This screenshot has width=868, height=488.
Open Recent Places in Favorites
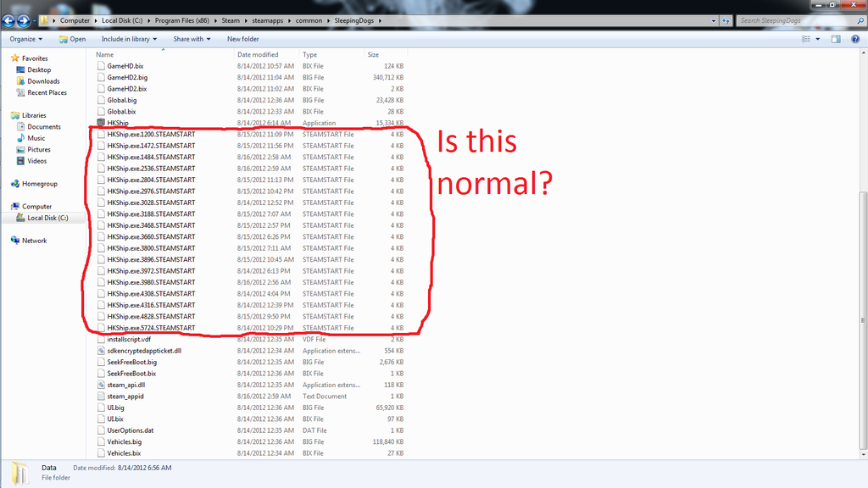click(x=47, y=92)
